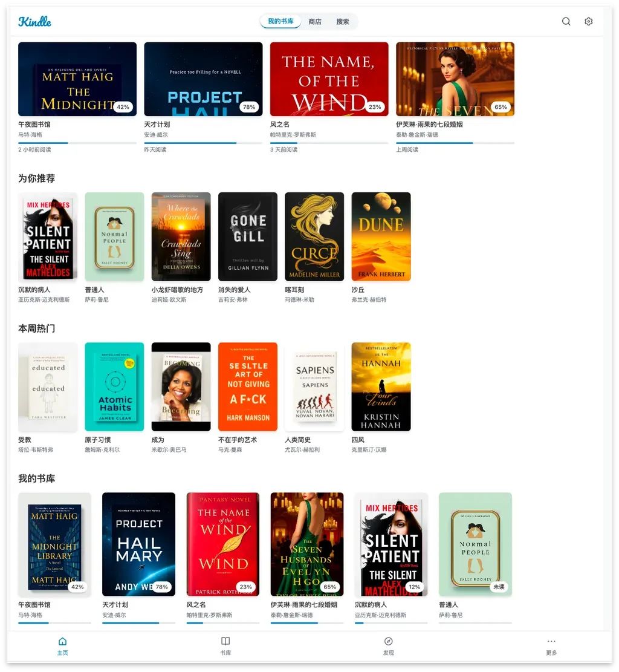Open the Circe 喀耳刻 book cover
The height and width of the screenshot is (672, 619).
tap(314, 237)
